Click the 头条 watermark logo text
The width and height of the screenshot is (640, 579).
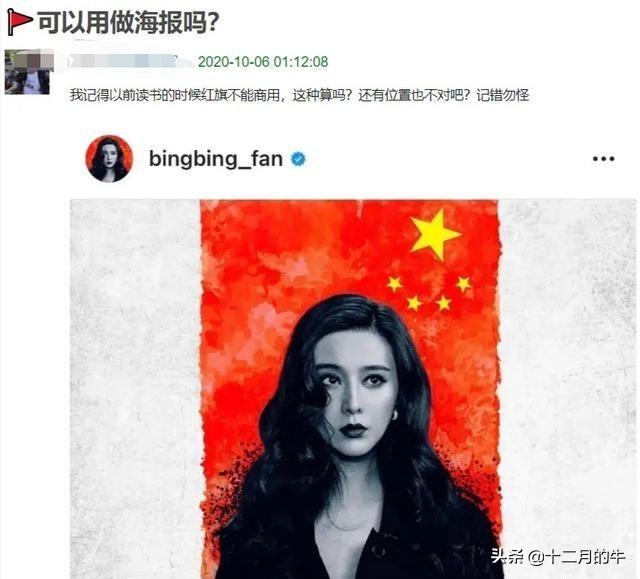507,556
